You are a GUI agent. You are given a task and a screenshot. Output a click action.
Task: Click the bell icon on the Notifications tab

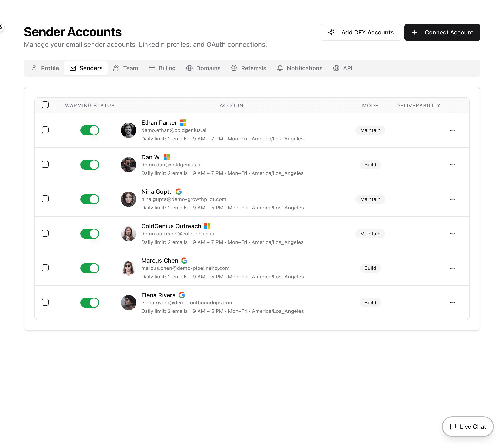point(280,68)
